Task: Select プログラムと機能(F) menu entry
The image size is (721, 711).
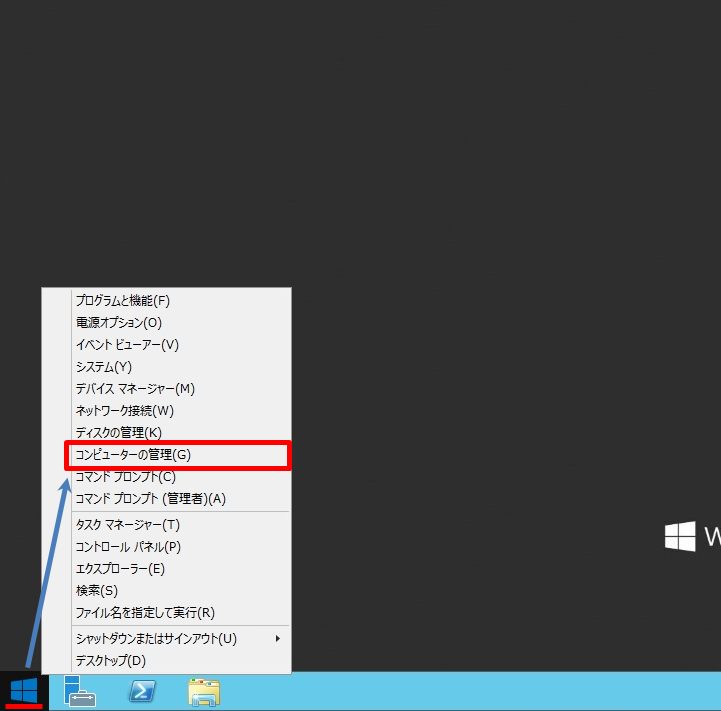Action: (x=166, y=301)
